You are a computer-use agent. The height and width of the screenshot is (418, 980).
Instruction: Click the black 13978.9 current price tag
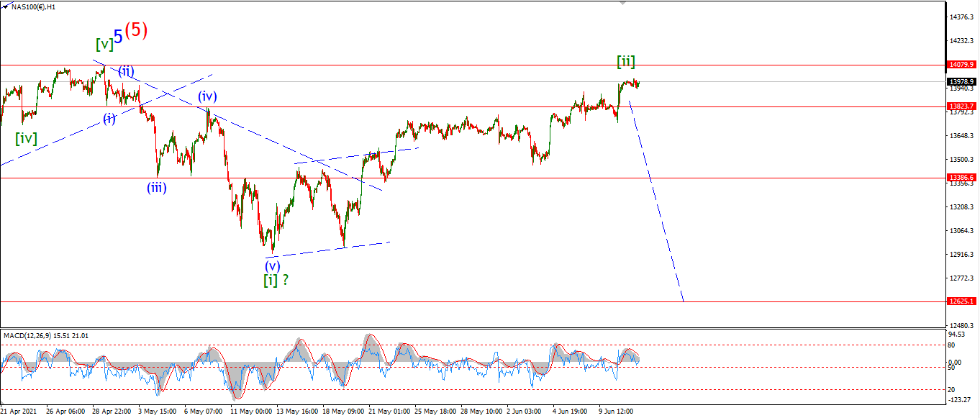[x=962, y=81]
